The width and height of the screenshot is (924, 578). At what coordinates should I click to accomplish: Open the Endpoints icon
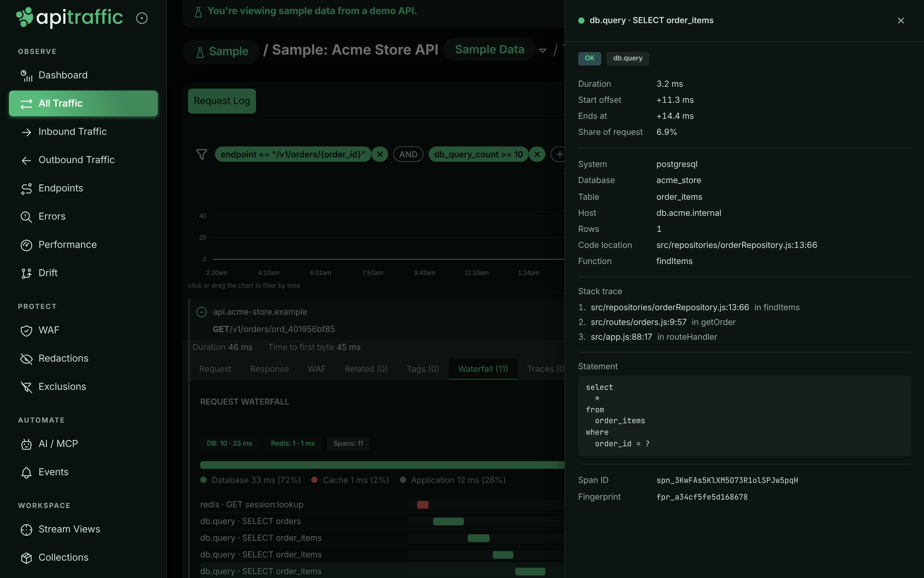point(26,189)
